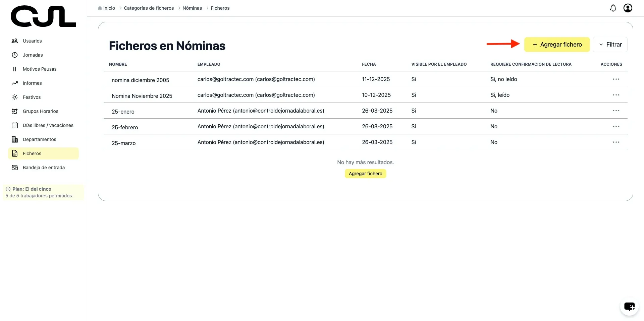The width and height of the screenshot is (644, 321).
Task: Go to Inicio breadcrumb link
Action: (x=109, y=8)
